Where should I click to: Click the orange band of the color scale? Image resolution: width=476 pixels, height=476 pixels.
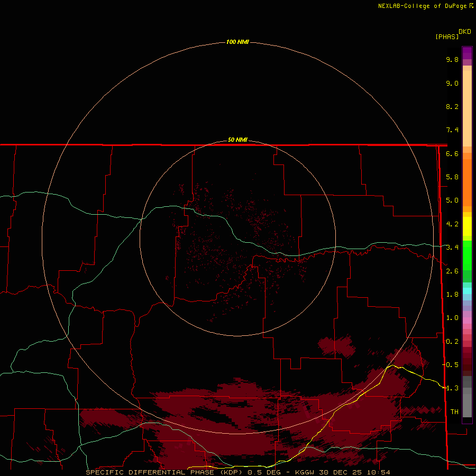[467, 182]
